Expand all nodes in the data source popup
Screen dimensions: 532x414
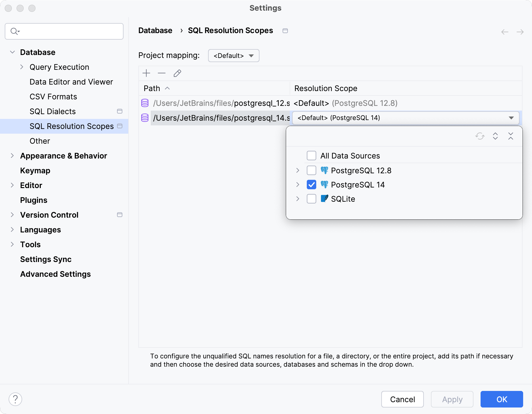point(495,136)
